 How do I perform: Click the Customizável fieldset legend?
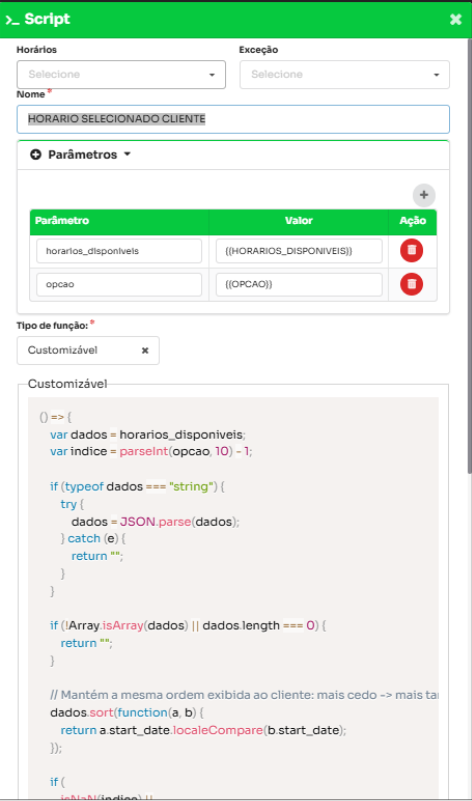click(67, 384)
